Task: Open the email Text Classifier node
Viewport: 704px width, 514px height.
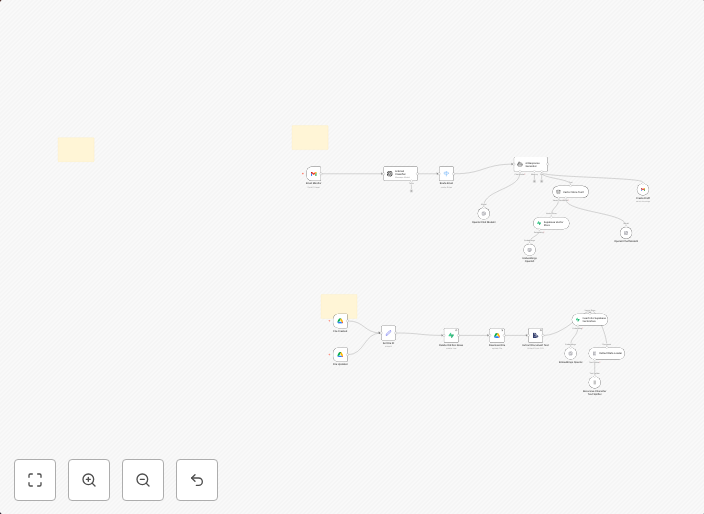Action: (x=400, y=174)
